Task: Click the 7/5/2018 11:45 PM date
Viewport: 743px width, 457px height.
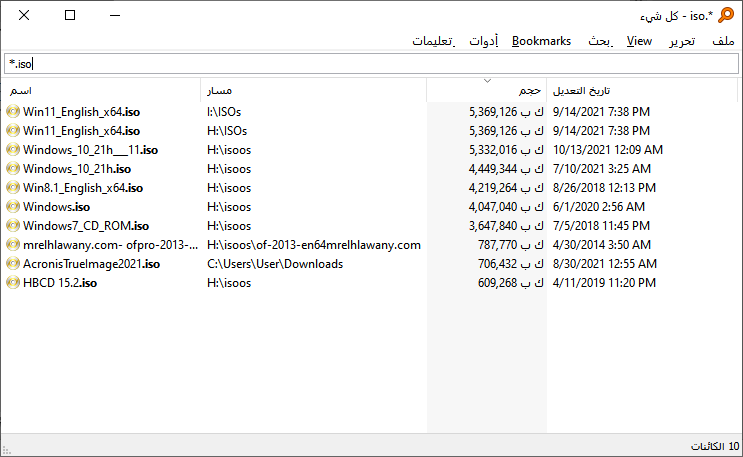Action: (601, 226)
